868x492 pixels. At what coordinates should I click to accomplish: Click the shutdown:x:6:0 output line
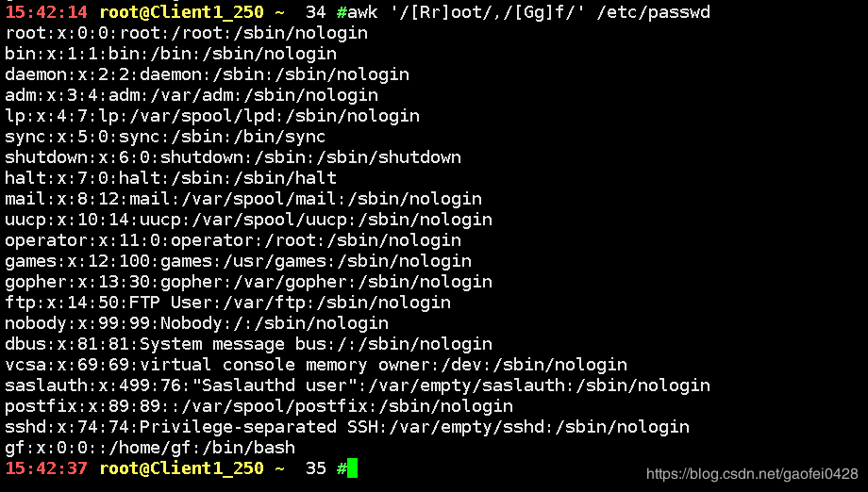click(233, 157)
